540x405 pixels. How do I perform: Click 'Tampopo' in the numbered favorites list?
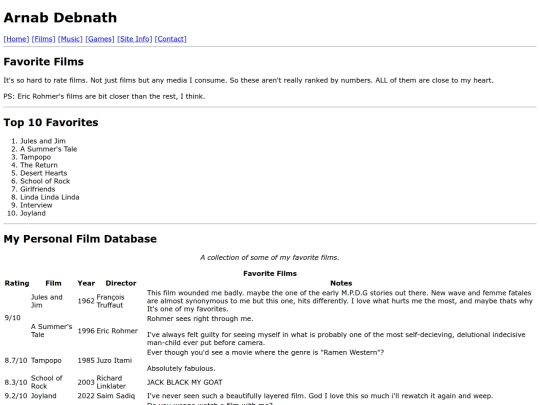(x=35, y=157)
